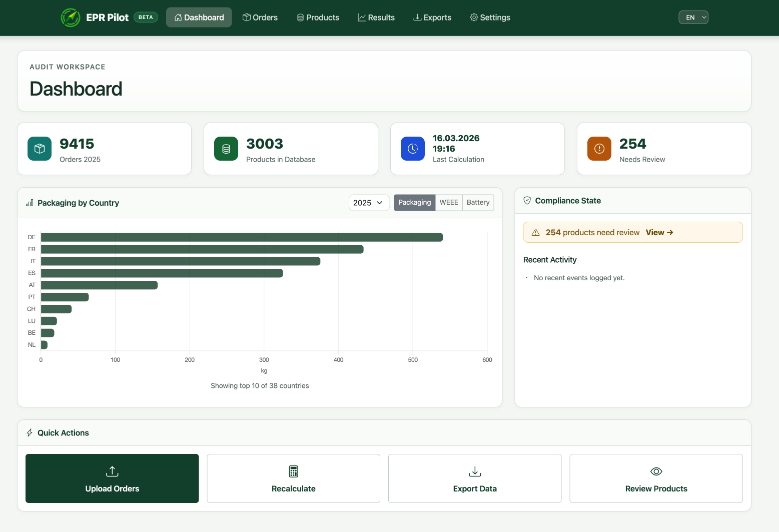The height and width of the screenshot is (532, 779).
Task: Open the 2025 year dropdown
Action: tap(369, 202)
